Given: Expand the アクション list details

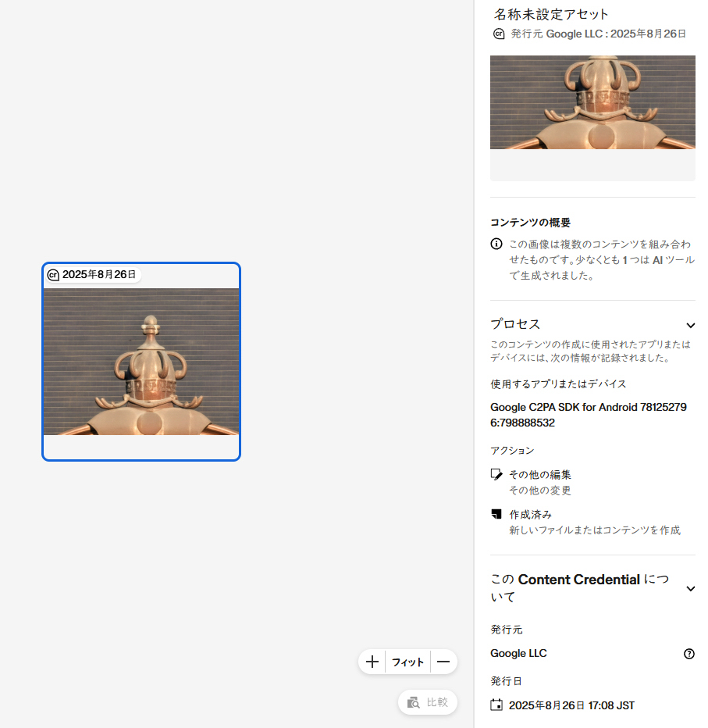Looking at the screenshot, I should pyautogui.click(x=511, y=450).
